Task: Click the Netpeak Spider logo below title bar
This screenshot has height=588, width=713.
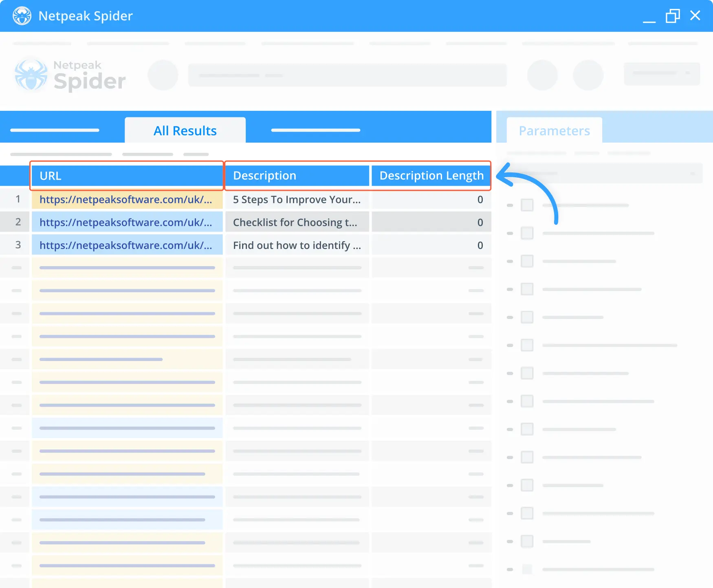Action: (x=70, y=75)
